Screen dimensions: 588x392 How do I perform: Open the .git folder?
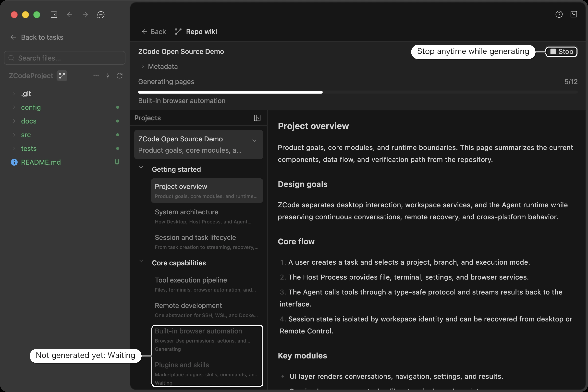(x=26, y=94)
